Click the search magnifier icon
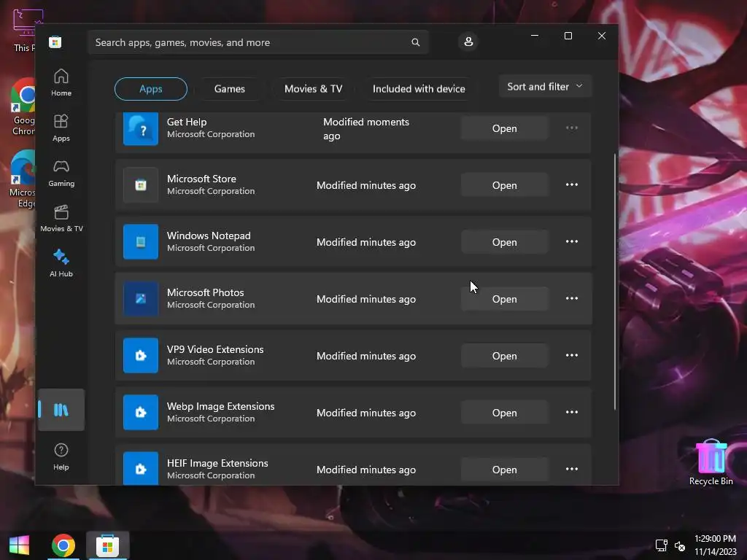The image size is (747, 560). pyautogui.click(x=415, y=42)
